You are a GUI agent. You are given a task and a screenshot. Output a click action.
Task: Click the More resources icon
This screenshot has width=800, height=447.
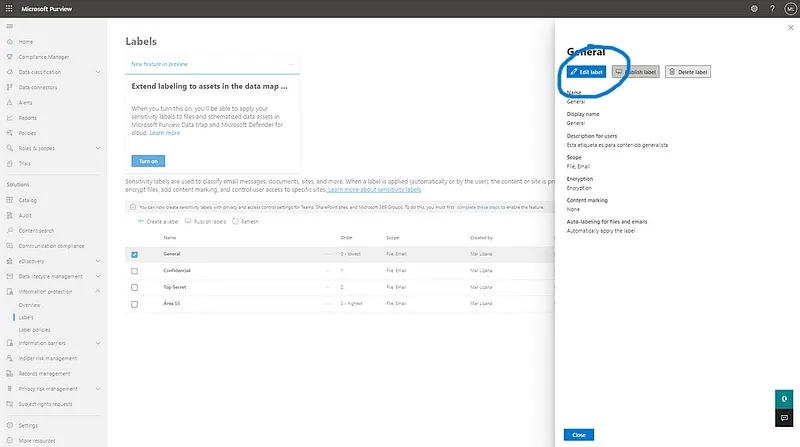(10, 440)
